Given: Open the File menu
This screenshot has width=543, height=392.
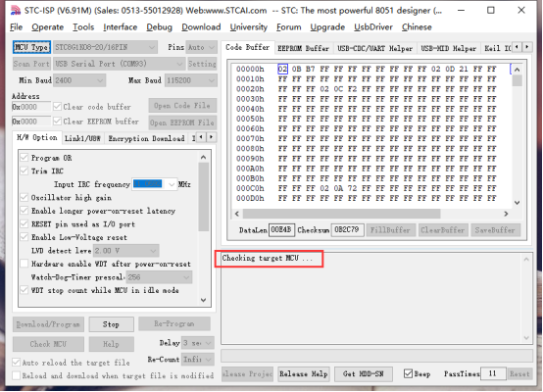Looking at the screenshot, I should (16, 27).
